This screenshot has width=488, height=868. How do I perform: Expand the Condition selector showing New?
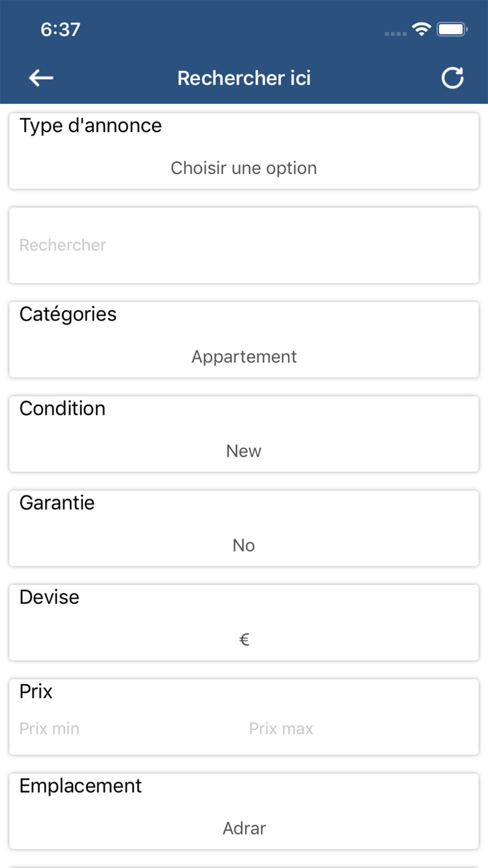[244, 451]
